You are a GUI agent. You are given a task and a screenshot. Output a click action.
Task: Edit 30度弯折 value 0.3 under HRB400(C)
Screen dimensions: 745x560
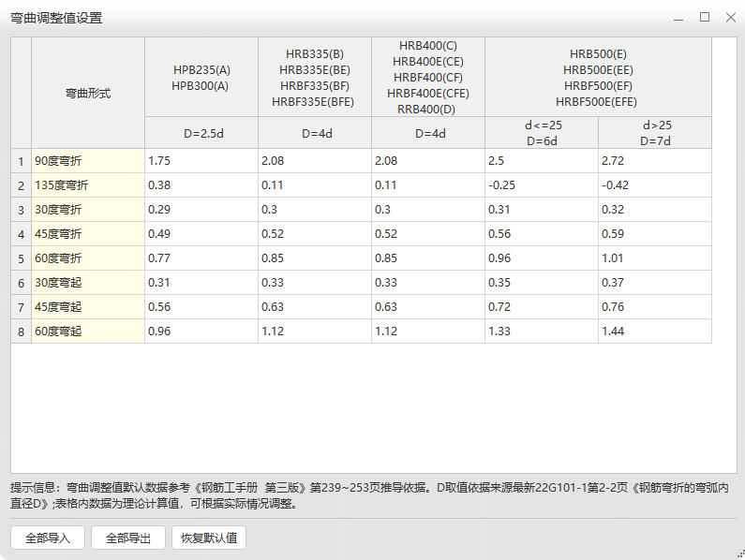point(428,210)
